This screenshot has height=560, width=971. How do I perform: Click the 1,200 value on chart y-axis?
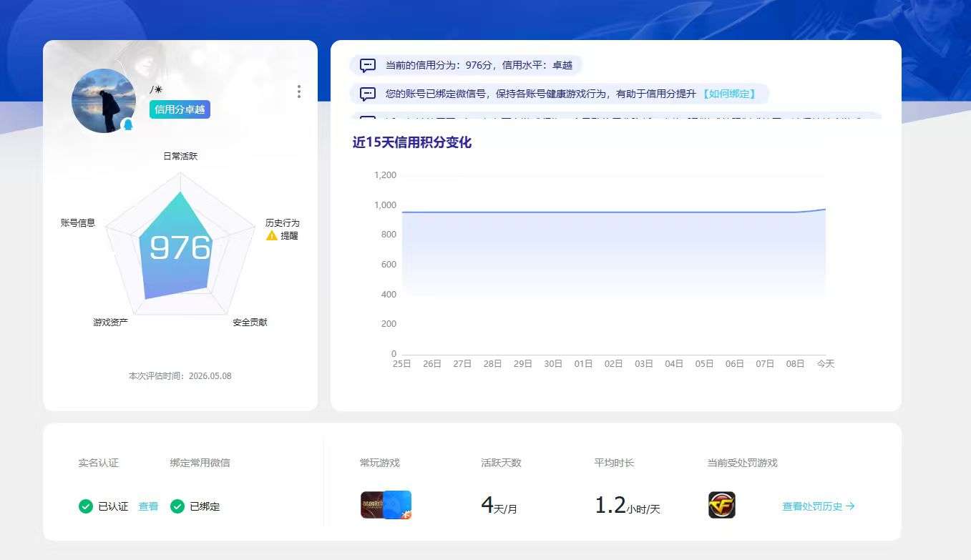click(385, 175)
